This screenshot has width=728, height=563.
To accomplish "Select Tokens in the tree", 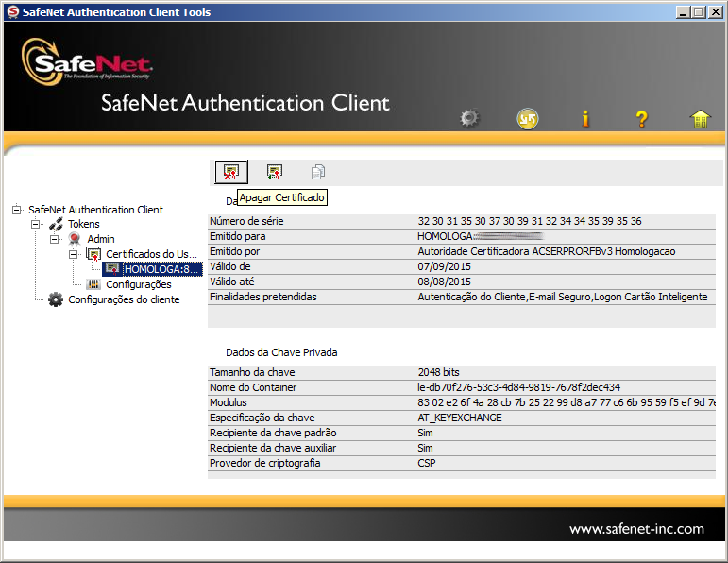I will tap(84, 224).
